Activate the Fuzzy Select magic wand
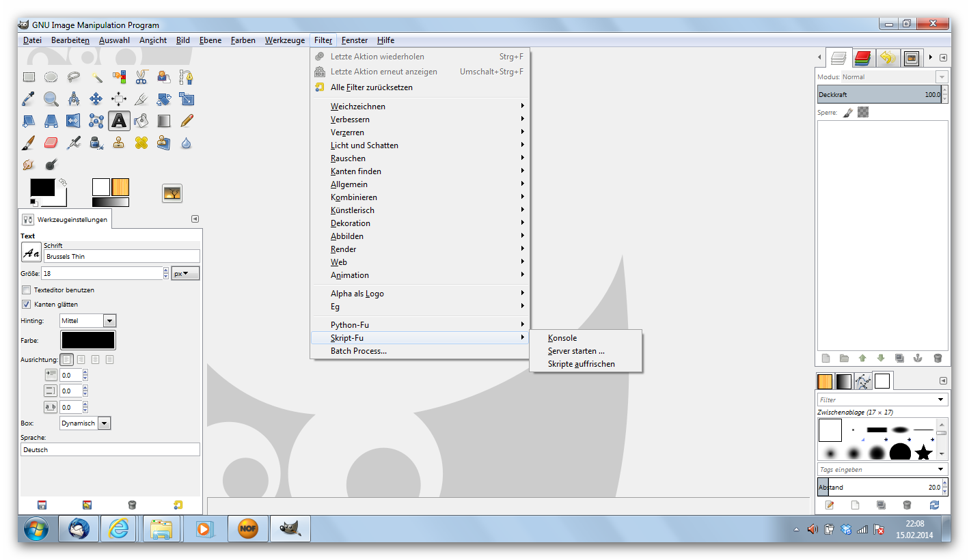969x560 pixels. (96, 77)
